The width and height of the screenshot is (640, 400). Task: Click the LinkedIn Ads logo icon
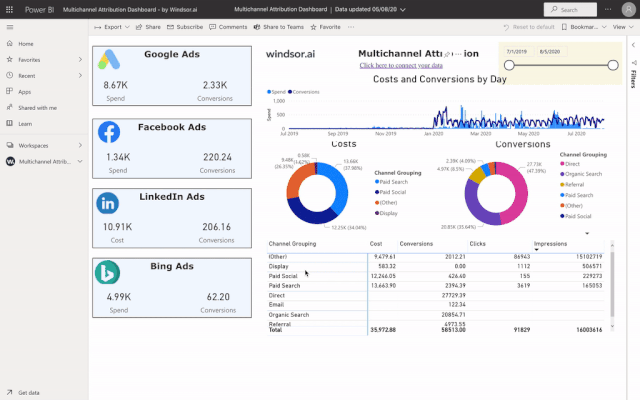(x=108, y=203)
